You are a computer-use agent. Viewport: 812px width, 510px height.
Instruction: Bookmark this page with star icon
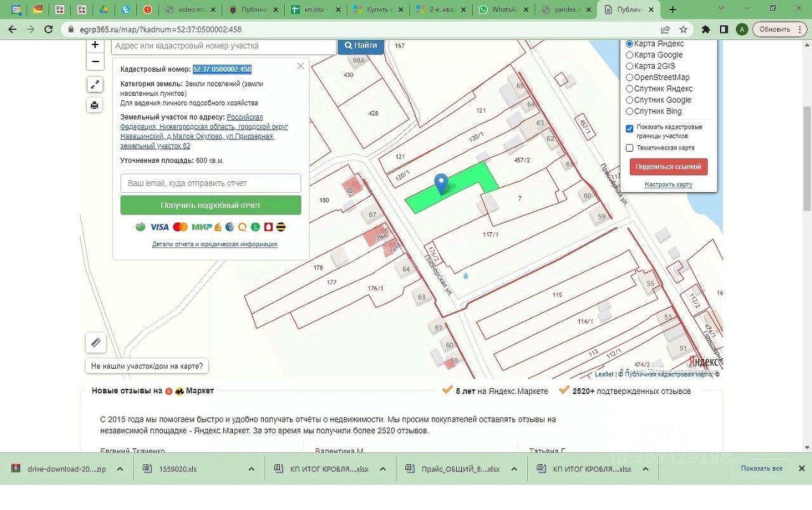pos(683,29)
